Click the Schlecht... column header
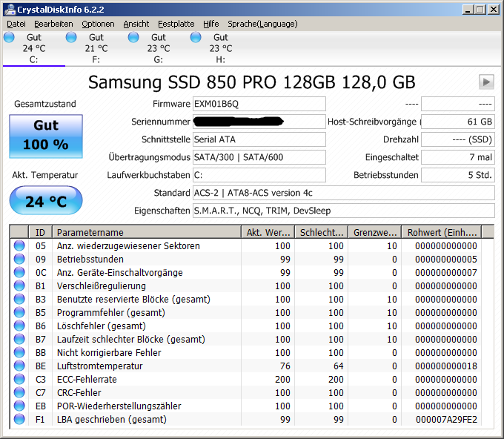504x439 pixels. (322, 232)
